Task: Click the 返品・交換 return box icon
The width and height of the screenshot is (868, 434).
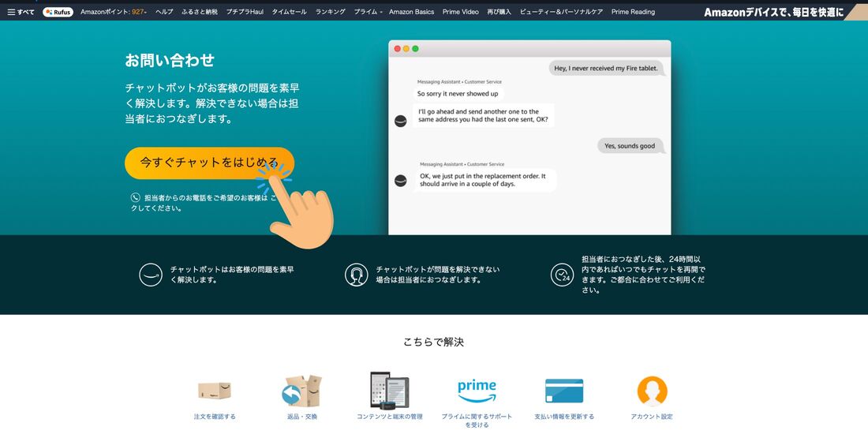Action: (301, 391)
